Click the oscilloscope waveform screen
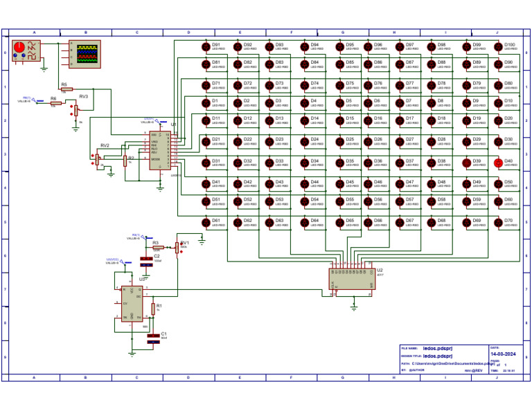532x411 pixels. click(x=87, y=54)
